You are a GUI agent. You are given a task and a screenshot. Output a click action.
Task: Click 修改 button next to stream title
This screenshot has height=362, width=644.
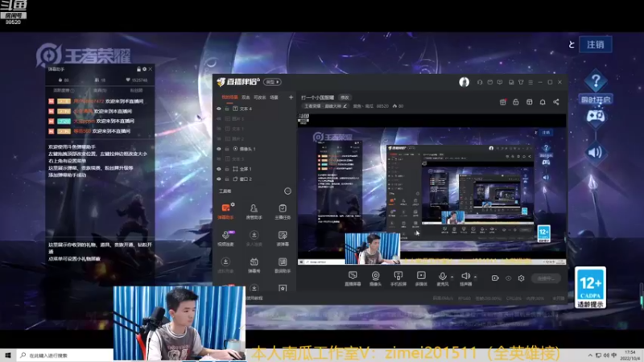tap(345, 97)
